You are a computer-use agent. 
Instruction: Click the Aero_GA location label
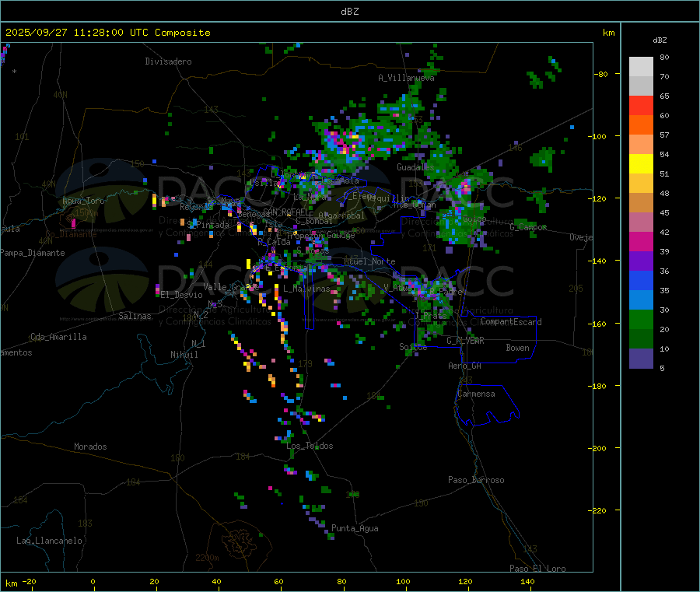(x=465, y=366)
